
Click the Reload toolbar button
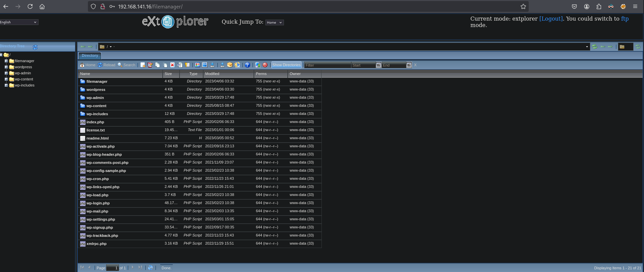(106, 65)
